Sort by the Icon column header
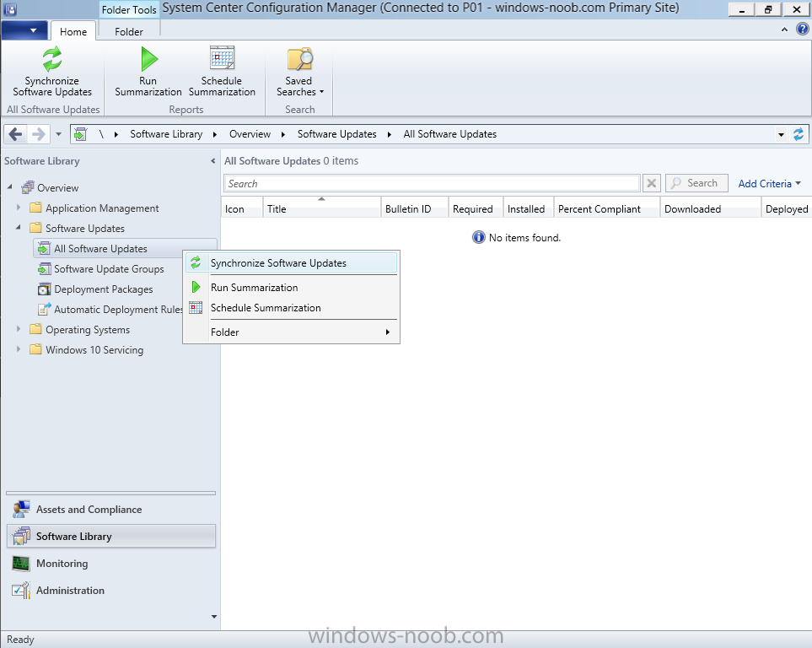 pos(242,208)
